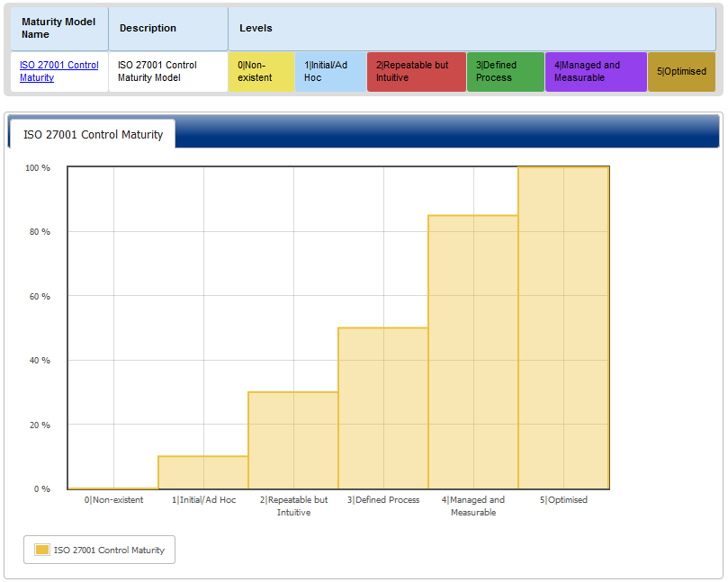Click the 20 % y-axis label
The height and width of the screenshot is (582, 728).
40,425
